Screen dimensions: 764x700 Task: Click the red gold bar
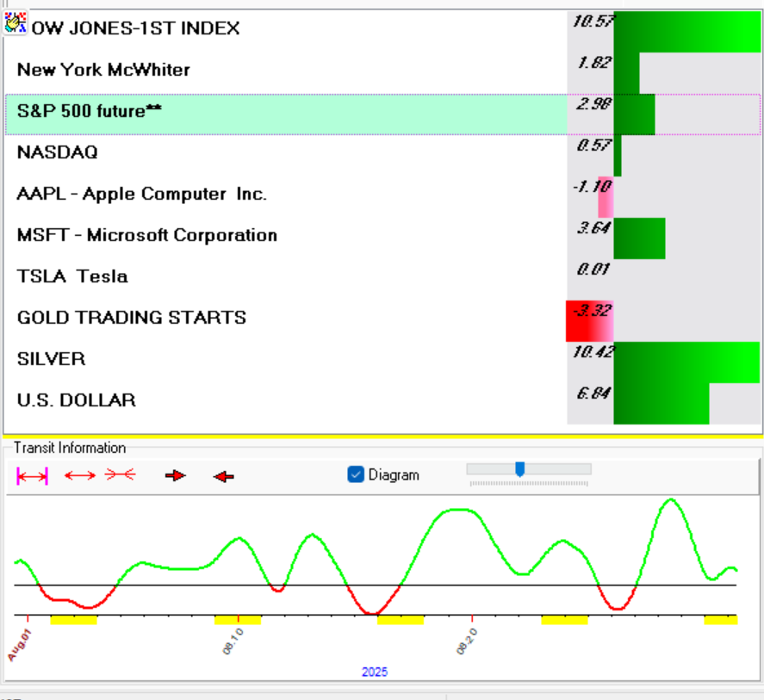pyautogui.click(x=589, y=321)
